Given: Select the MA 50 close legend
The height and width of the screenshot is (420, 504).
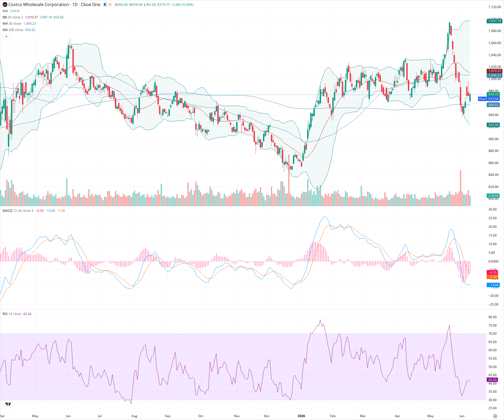Looking at the screenshot, I should tap(12, 23).
